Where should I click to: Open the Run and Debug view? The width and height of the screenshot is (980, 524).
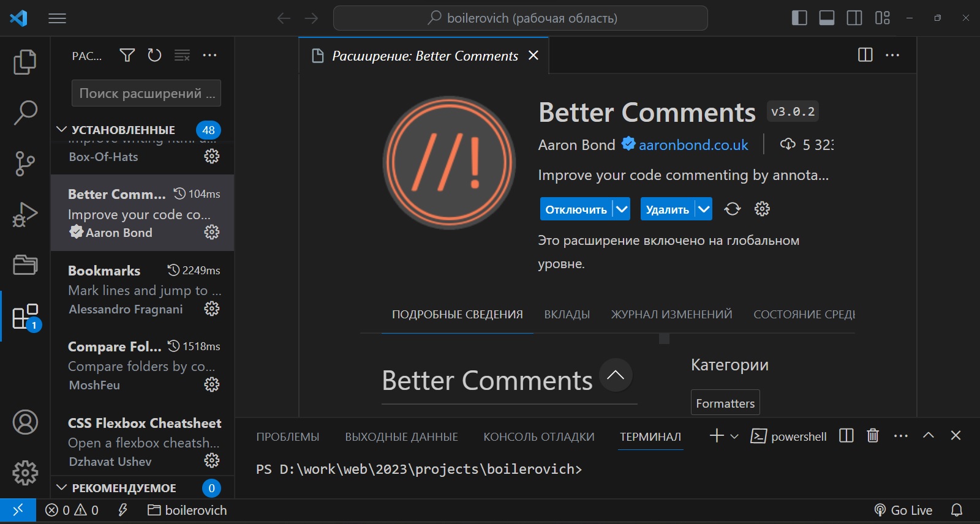tap(25, 214)
